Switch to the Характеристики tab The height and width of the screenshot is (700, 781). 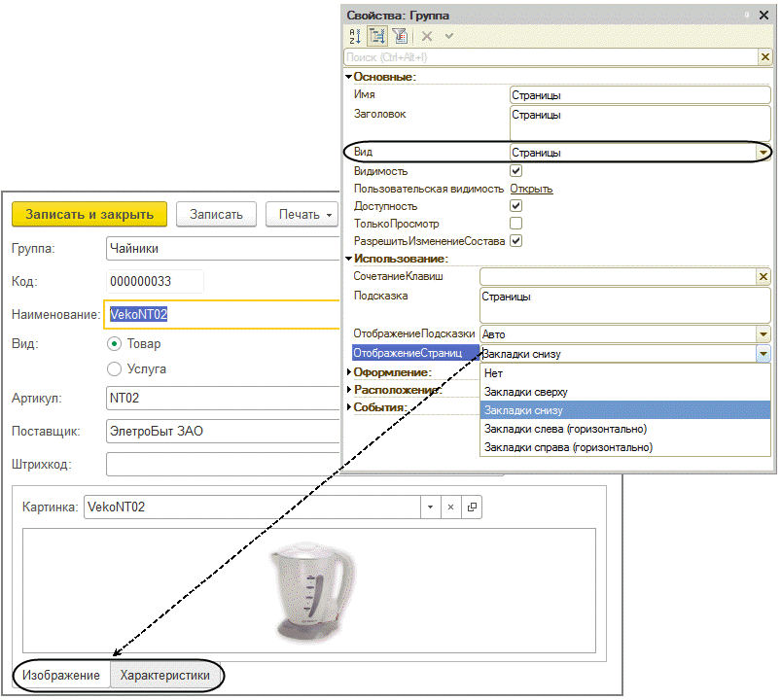pyautogui.click(x=165, y=675)
